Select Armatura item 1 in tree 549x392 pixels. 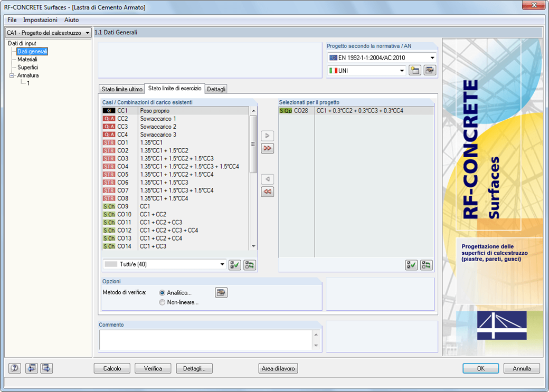tap(29, 83)
